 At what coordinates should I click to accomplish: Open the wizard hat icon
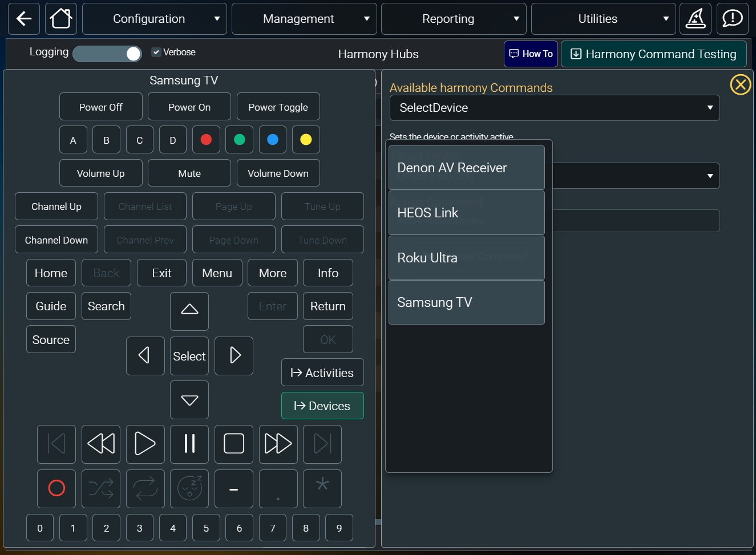point(696,19)
